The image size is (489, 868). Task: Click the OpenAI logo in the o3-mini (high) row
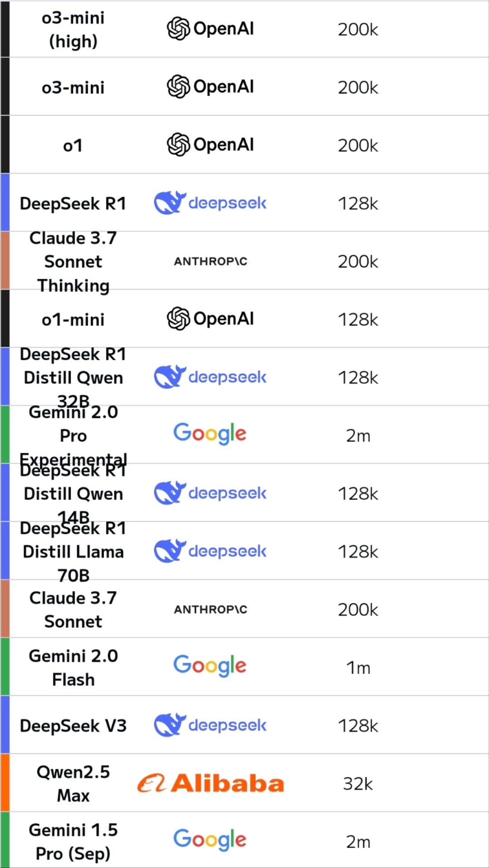click(x=210, y=29)
